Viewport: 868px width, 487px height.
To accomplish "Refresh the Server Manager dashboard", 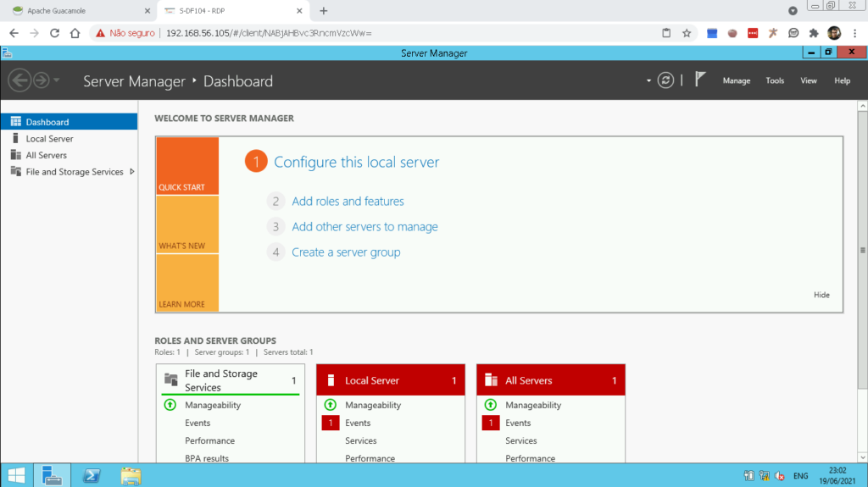I will point(665,80).
